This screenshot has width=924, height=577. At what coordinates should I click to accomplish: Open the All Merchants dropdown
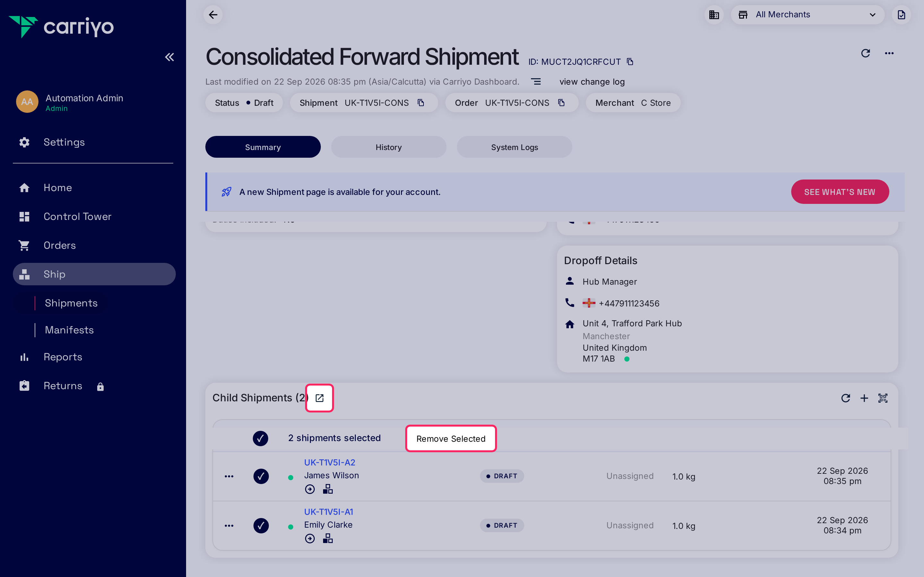tap(807, 15)
